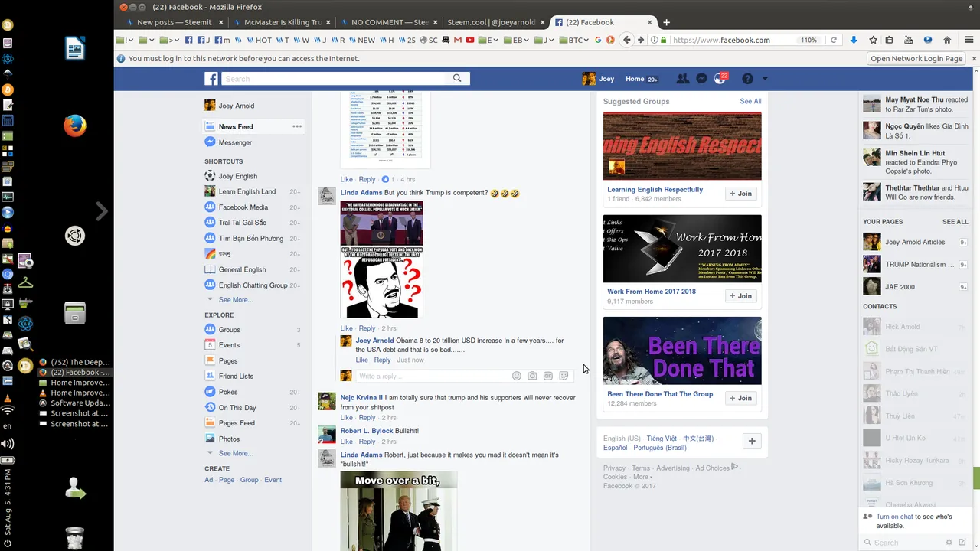Image resolution: width=980 pixels, height=551 pixels.
Task: Click Firefox home button icon
Action: point(947,40)
